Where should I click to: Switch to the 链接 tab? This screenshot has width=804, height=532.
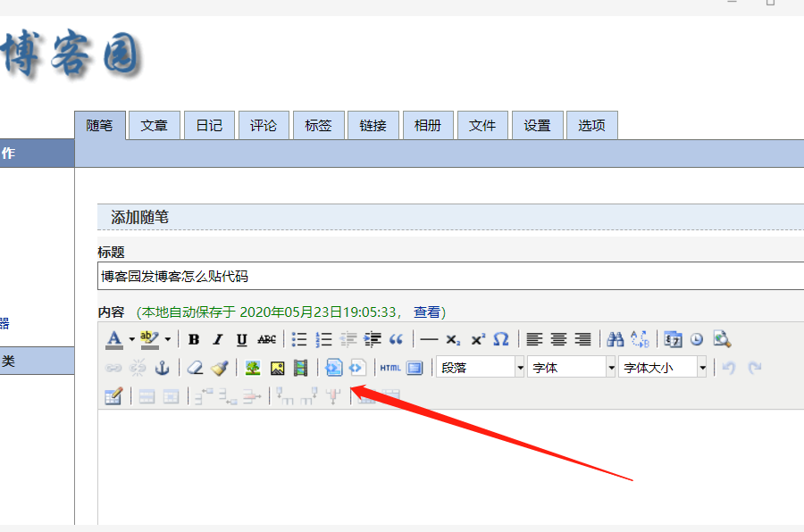point(373,126)
